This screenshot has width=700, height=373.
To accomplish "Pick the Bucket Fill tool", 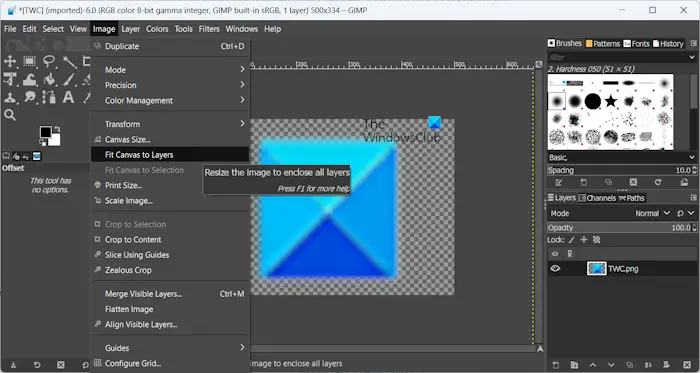I will pyautogui.click(x=49, y=79).
